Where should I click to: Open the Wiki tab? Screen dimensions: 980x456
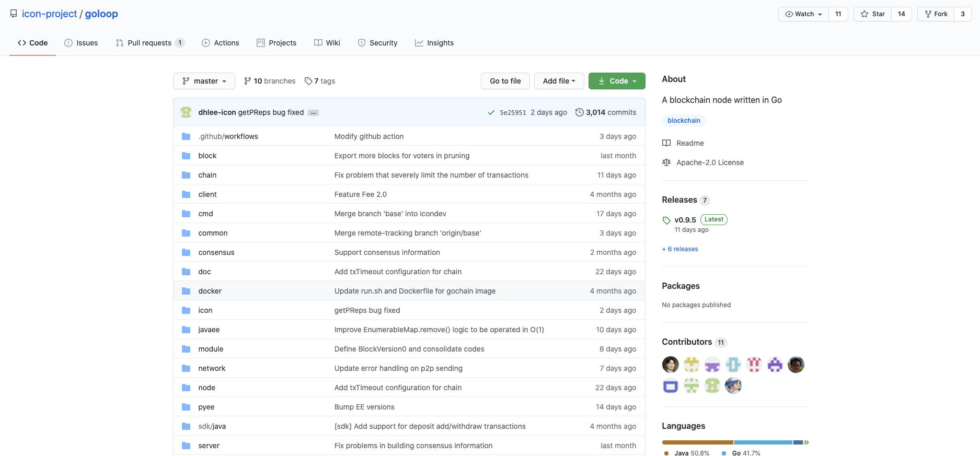pyautogui.click(x=327, y=43)
